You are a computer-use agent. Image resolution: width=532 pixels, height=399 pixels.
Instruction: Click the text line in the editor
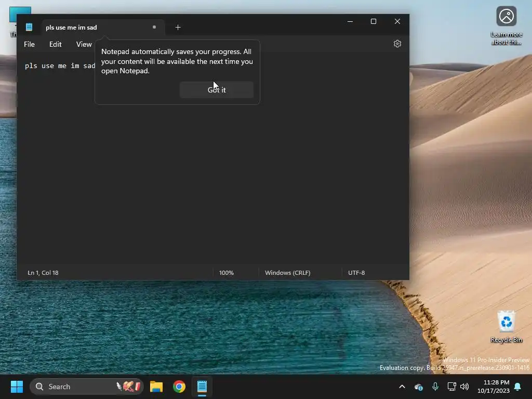coord(60,66)
